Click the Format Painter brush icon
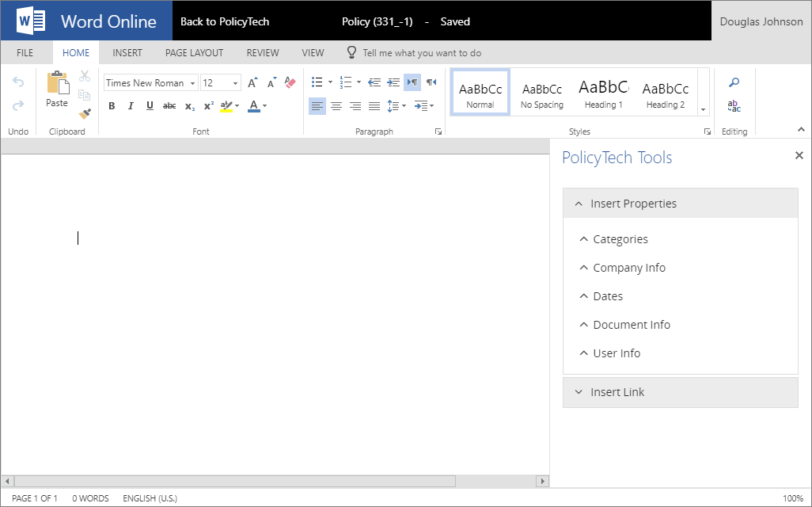Image resolution: width=812 pixels, height=507 pixels. tap(85, 113)
